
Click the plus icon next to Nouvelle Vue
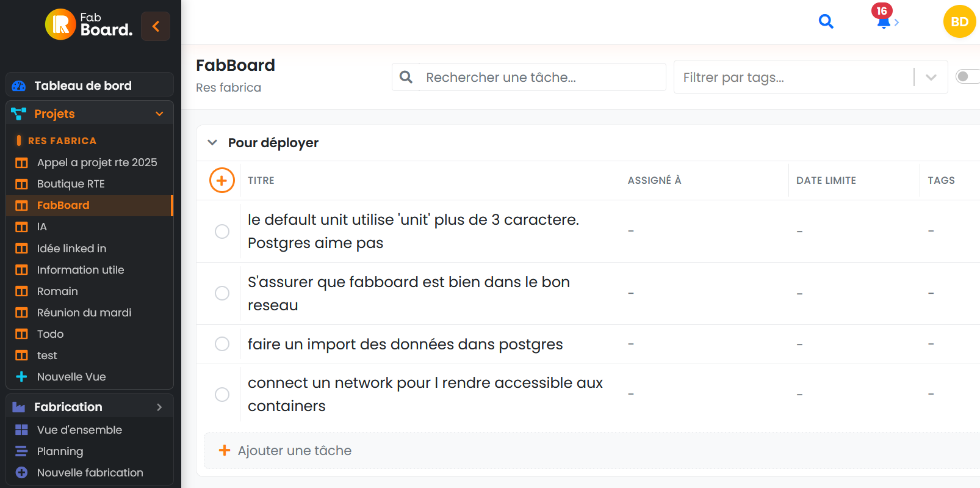pos(21,377)
